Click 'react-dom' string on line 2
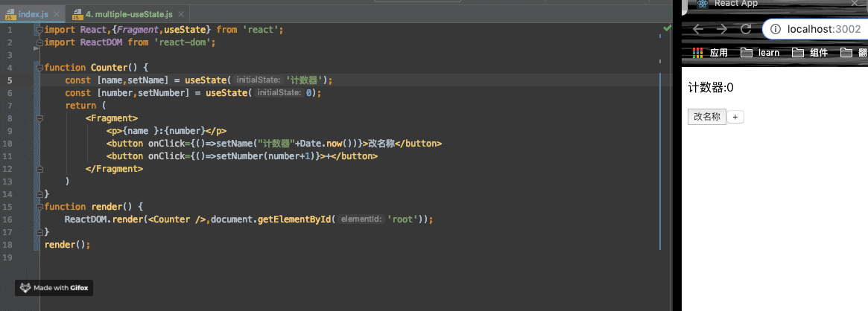The height and width of the screenshot is (311, 868). [184, 42]
